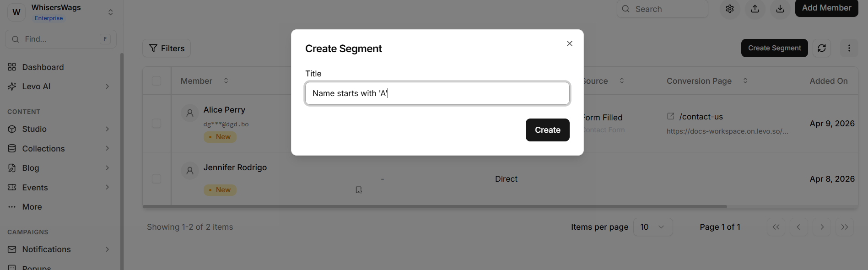Click the refresh icon beside Create Segment

[821, 48]
